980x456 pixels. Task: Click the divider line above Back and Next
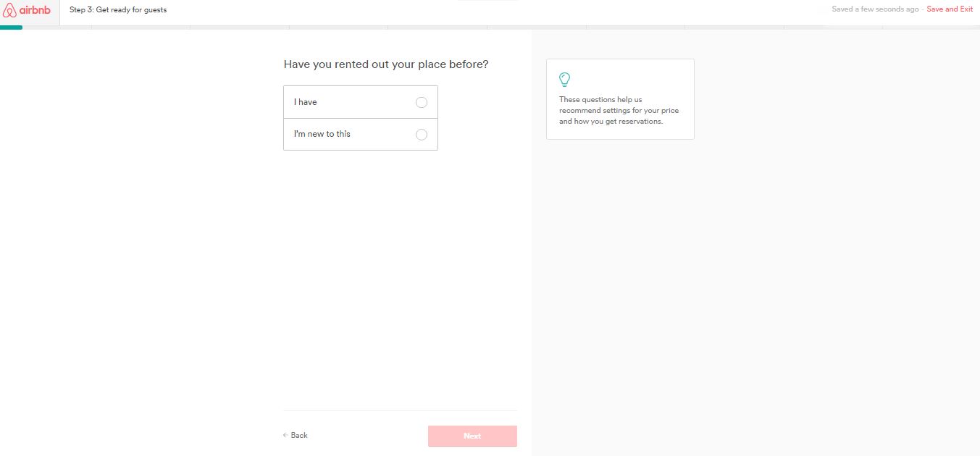400,411
